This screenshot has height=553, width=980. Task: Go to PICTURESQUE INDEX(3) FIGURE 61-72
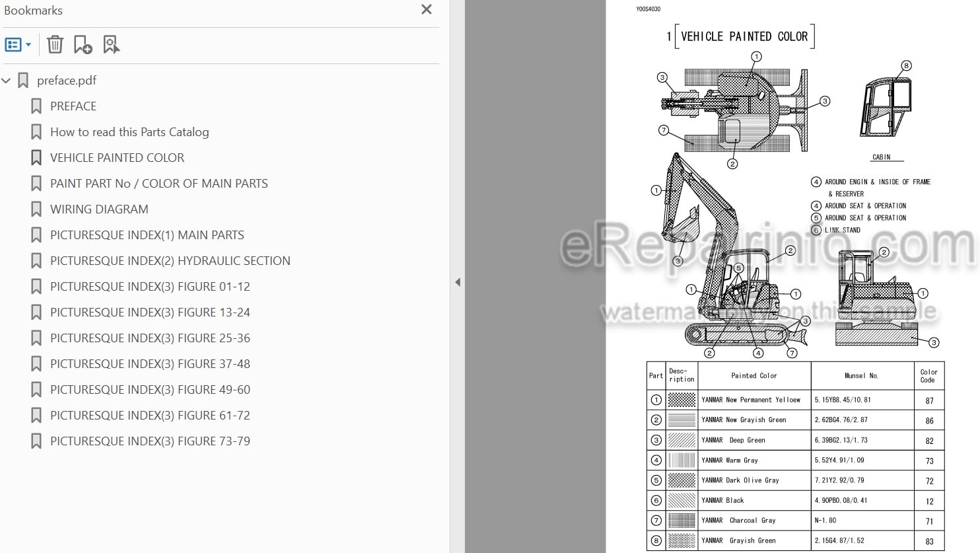(151, 416)
